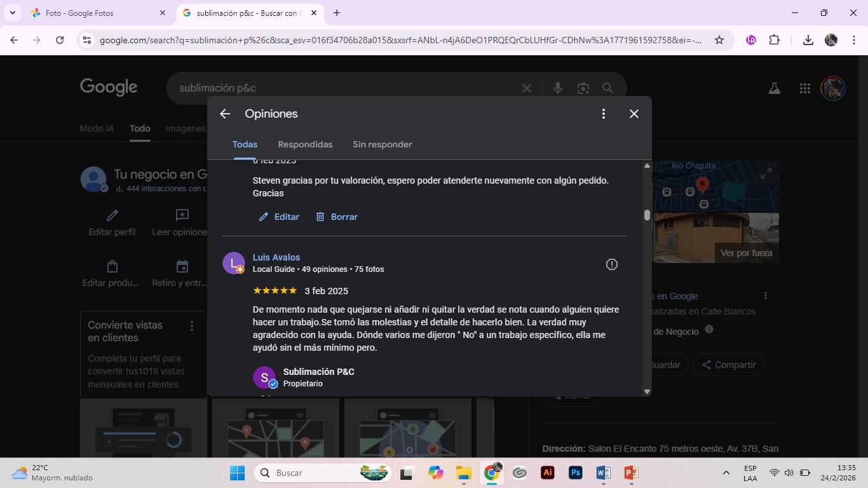Close the Foto - Google Fotos tab

pos(163,13)
